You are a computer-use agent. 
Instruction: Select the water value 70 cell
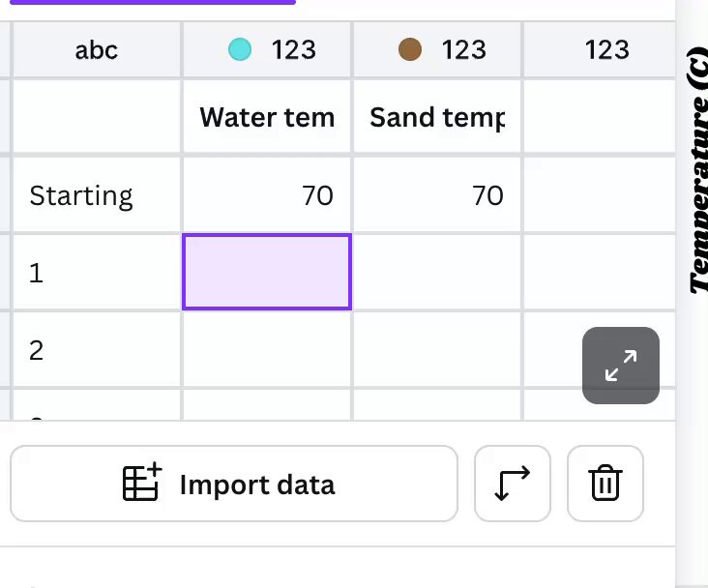(x=267, y=195)
